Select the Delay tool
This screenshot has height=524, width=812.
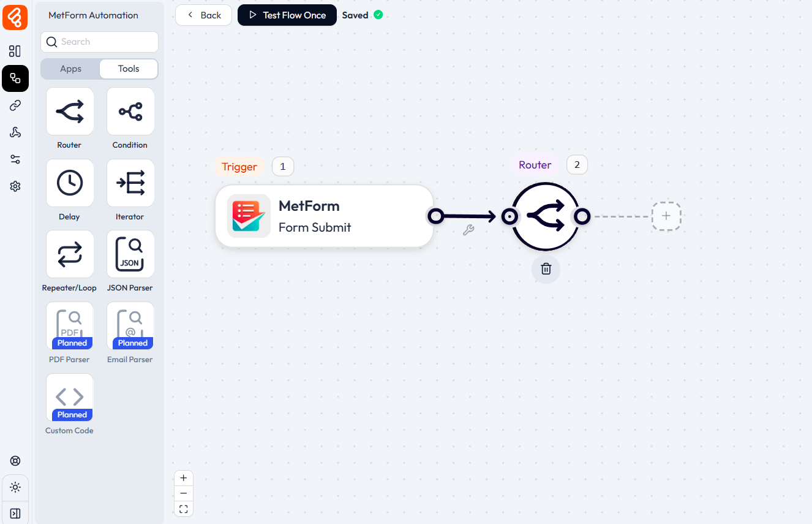[x=70, y=183]
